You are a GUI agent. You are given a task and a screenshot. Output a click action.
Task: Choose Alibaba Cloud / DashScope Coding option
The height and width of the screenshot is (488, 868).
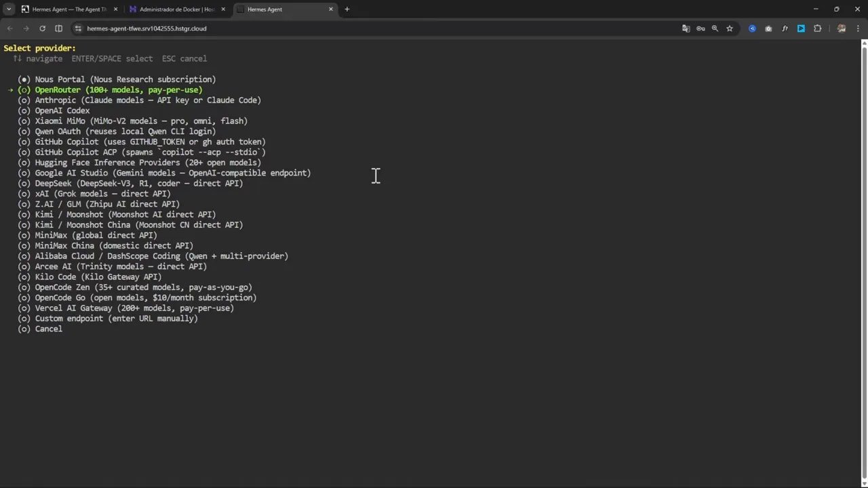pyautogui.click(x=153, y=256)
